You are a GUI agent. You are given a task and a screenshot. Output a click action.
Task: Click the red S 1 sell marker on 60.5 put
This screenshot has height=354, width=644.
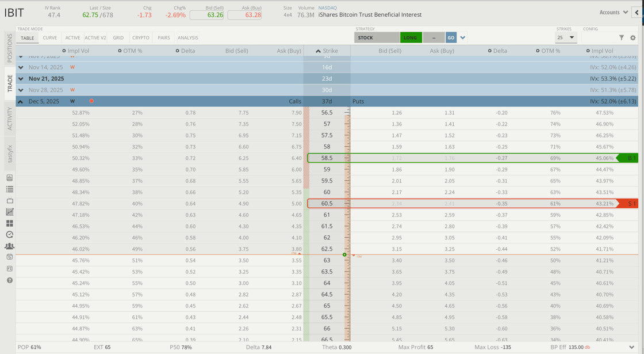pyautogui.click(x=627, y=204)
